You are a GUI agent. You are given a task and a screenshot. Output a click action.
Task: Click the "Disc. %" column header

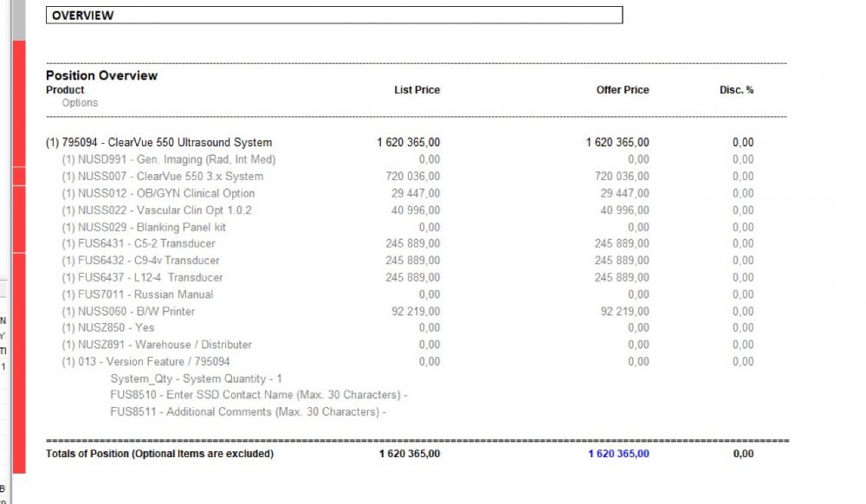point(736,90)
